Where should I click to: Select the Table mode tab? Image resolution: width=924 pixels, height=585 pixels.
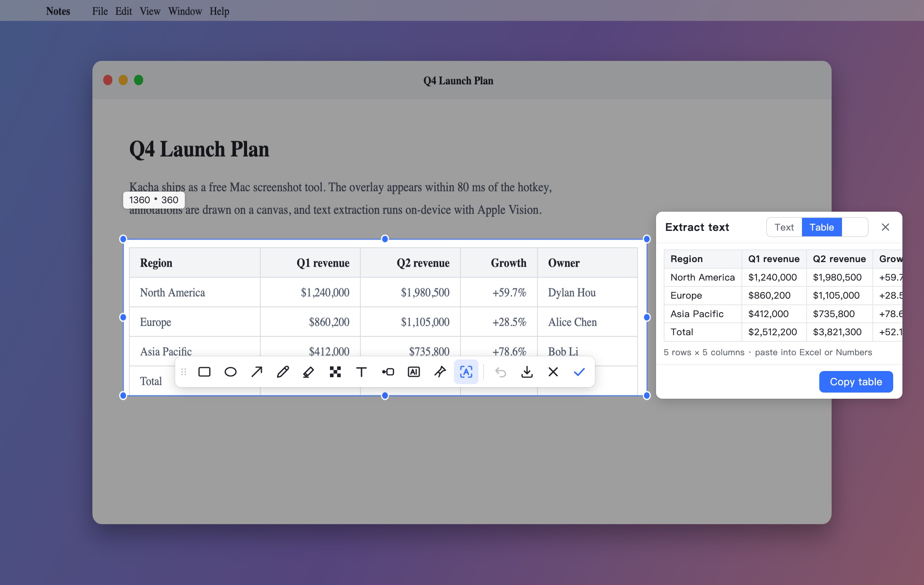pyautogui.click(x=822, y=227)
